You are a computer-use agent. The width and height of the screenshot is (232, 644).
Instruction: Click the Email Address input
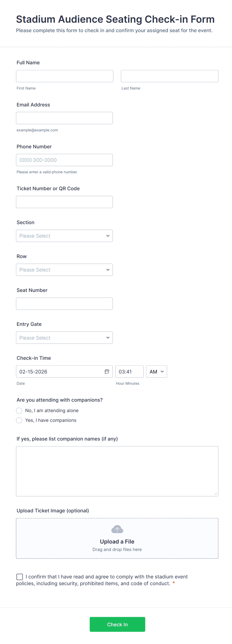64,118
